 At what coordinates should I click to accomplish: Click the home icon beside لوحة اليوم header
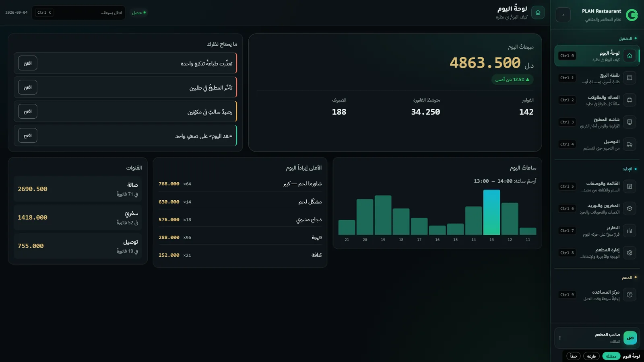click(x=538, y=12)
